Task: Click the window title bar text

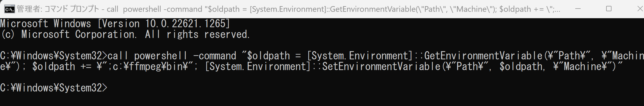Action: (289, 9)
